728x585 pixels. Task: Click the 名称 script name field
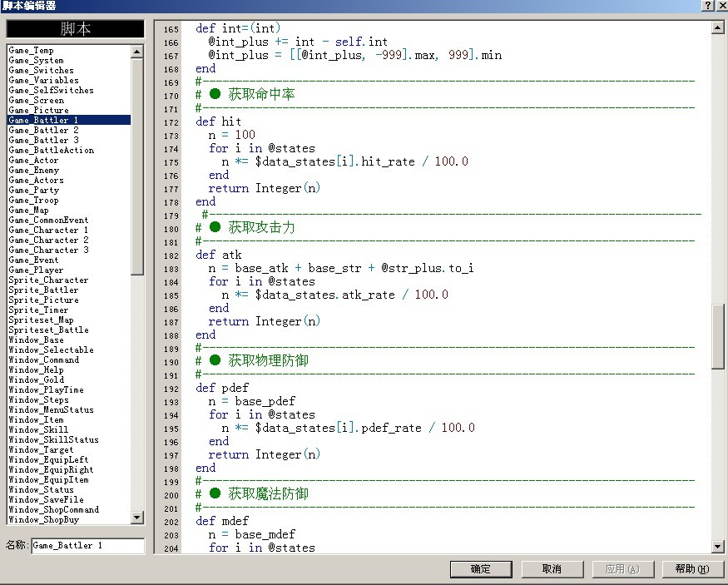(x=87, y=546)
